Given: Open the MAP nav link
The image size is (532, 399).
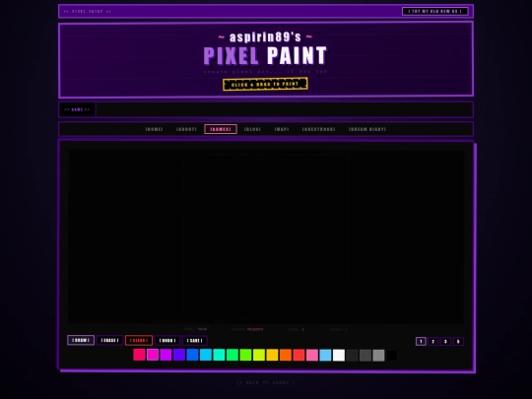Looking at the screenshot, I should point(282,129).
